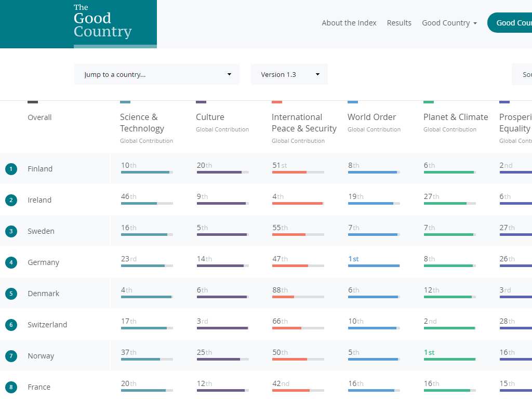Sort by Overall column

point(39,117)
